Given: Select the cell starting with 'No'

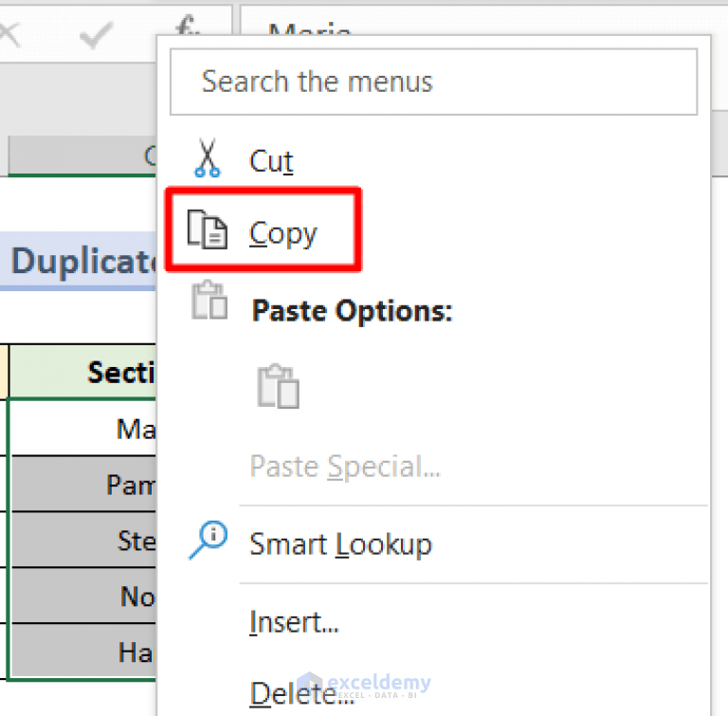Looking at the screenshot, I should tap(82, 596).
